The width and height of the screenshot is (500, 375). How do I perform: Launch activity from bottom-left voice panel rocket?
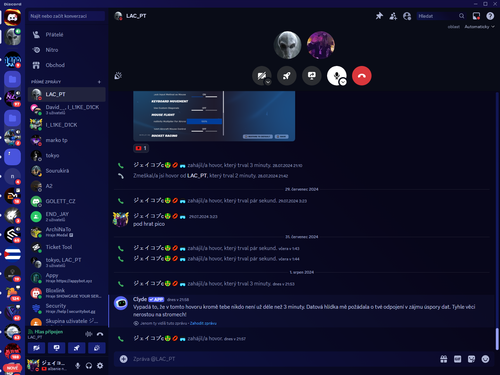point(77,348)
